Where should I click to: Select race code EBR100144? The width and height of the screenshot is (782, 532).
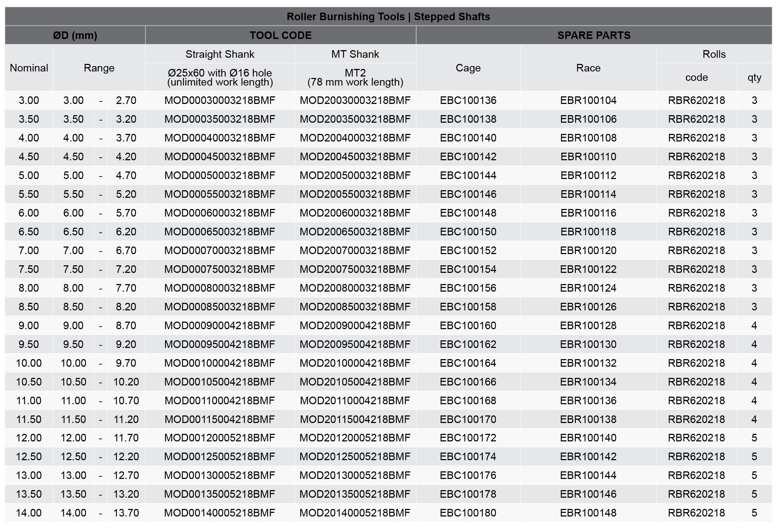coord(588,475)
